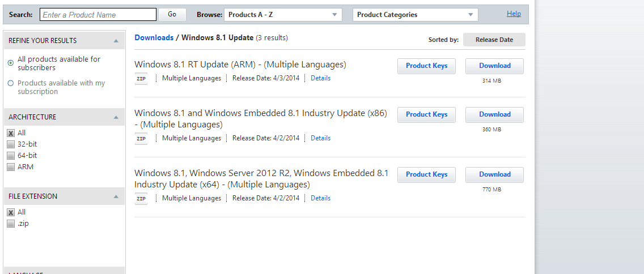Viewport: 644px width, 274px height.
Task: Check the .zip file extension filter
Action: tap(11, 224)
